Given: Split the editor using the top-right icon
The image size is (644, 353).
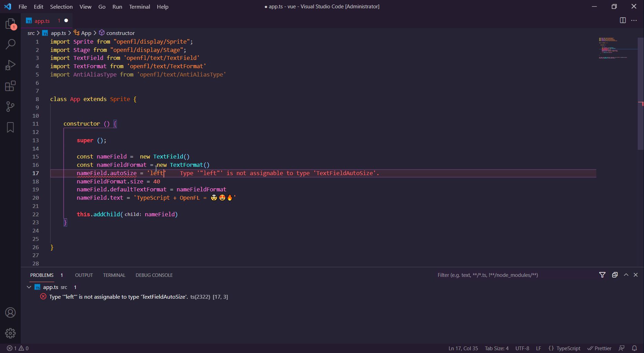Looking at the screenshot, I should 623,20.
